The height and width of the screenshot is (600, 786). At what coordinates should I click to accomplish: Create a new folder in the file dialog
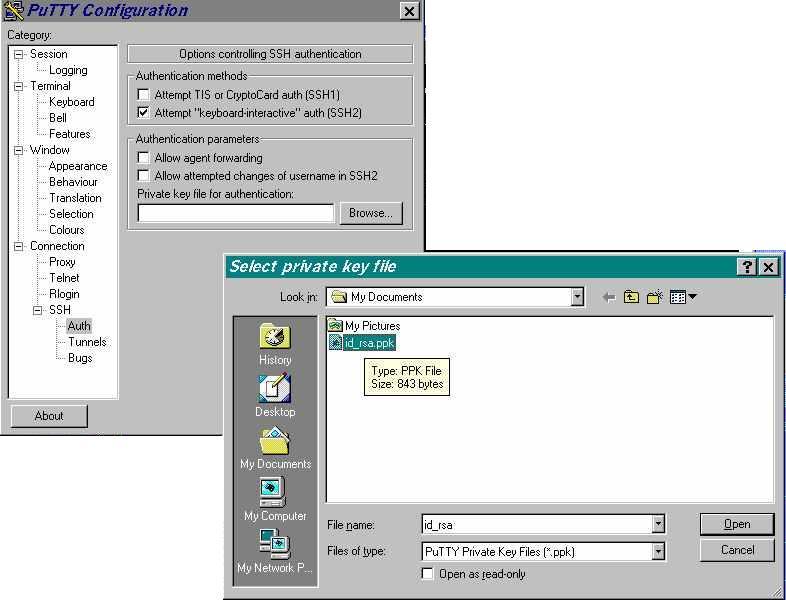[x=655, y=297]
